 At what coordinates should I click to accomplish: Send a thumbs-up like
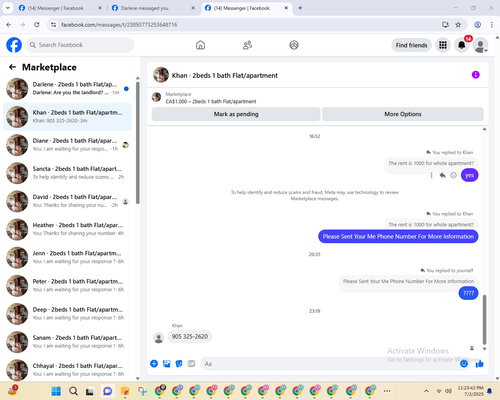(x=480, y=364)
